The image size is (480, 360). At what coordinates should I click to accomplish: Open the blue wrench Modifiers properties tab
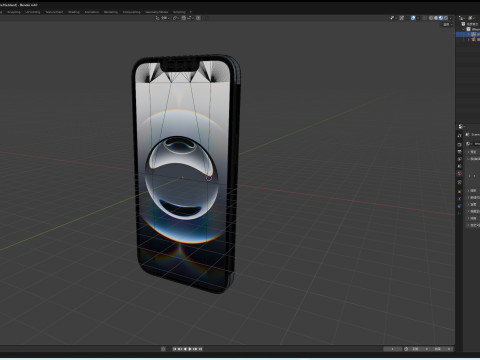(459, 199)
